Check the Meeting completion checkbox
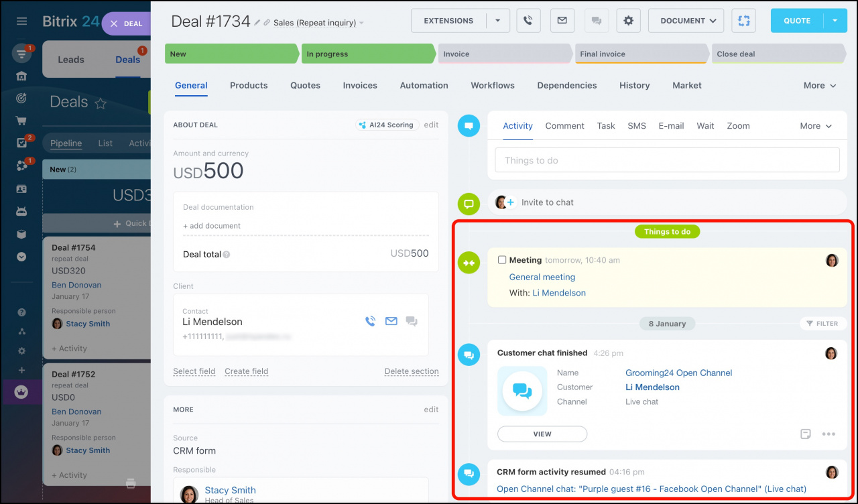 coord(502,260)
